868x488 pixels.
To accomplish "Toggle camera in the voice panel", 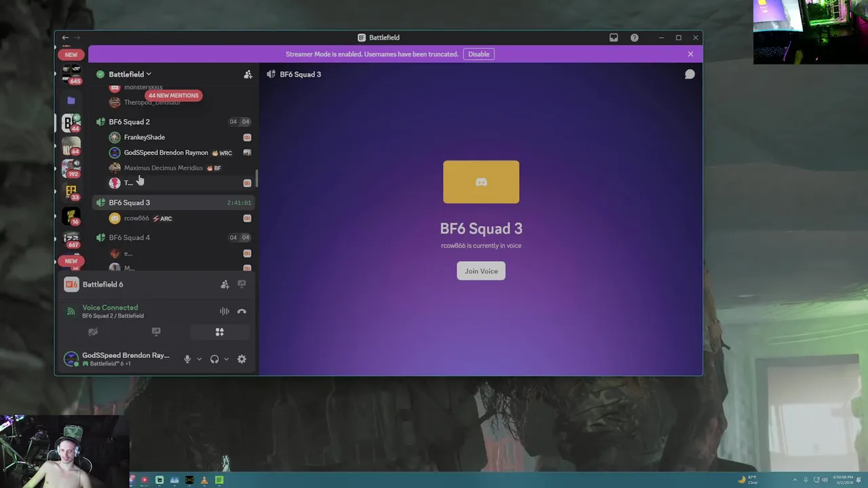I will click(x=93, y=332).
